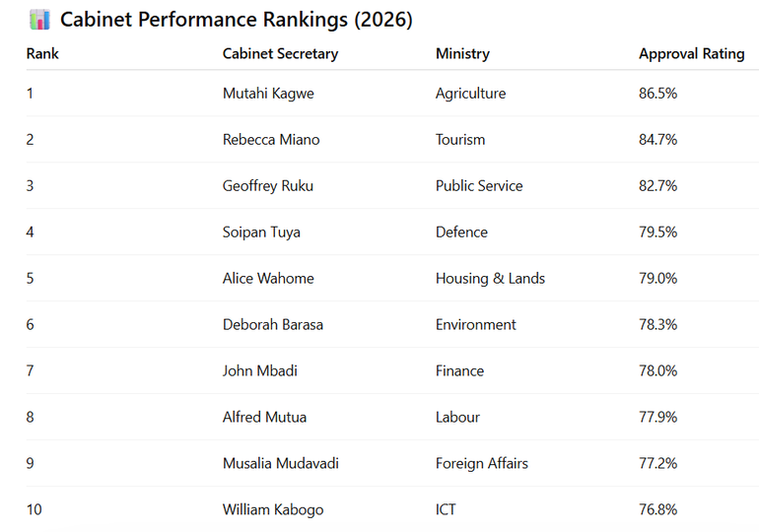Select the 78.3% approval rating value
759x532 pixels.
click(x=657, y=325)
